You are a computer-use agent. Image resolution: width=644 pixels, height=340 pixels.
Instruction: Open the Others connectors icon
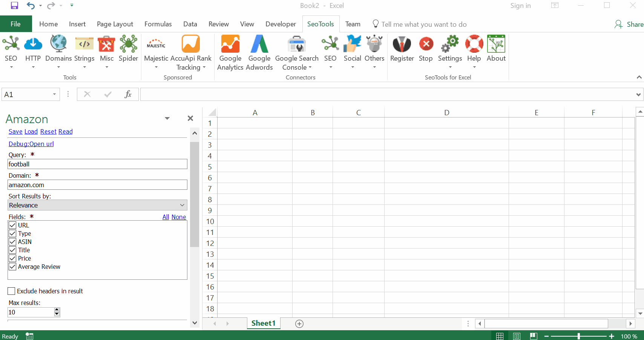pos(374,44)
